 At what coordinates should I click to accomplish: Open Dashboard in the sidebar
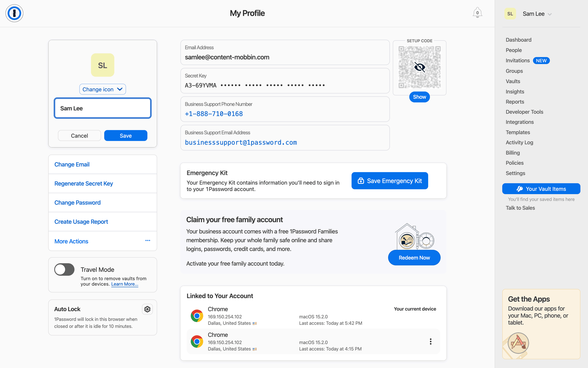click(518, 40)
